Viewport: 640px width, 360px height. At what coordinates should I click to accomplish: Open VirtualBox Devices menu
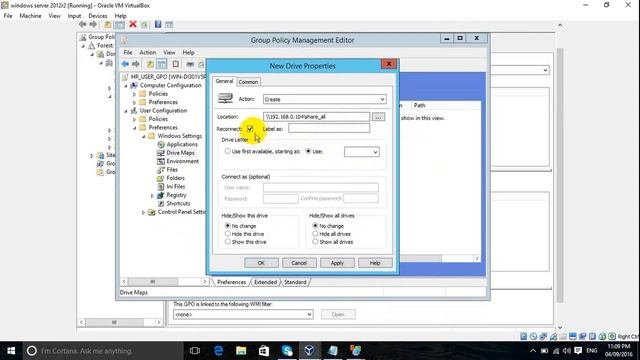click(98, 16)
